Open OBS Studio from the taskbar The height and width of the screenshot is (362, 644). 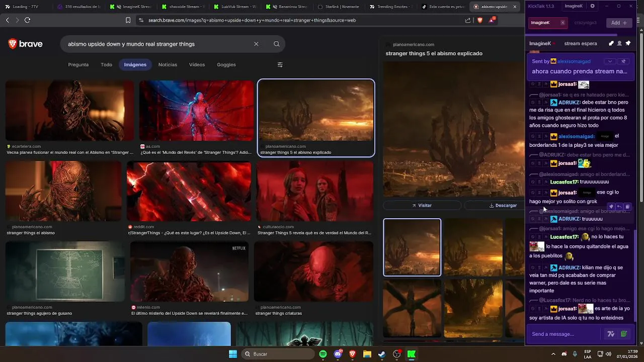pos(397,354)
